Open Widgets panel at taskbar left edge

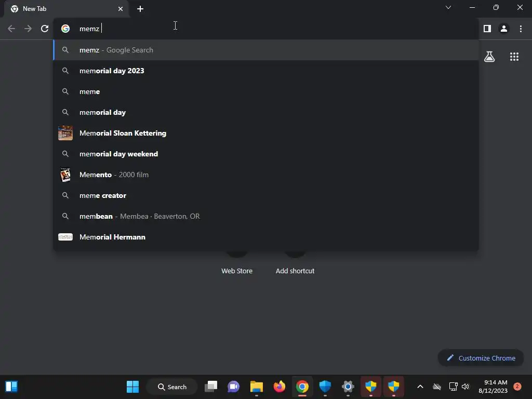coord(11,387)
